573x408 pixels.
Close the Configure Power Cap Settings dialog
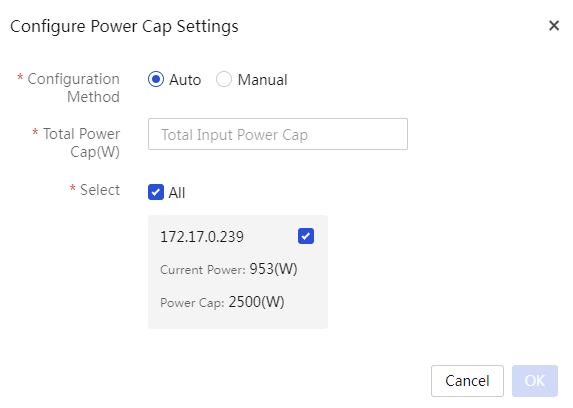coord(554,26)
